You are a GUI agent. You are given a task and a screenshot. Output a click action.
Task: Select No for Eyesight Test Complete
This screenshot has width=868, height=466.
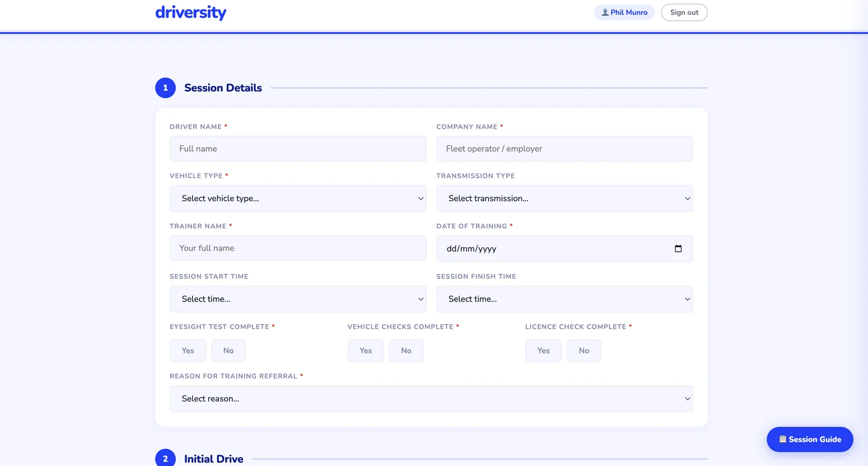pyautogui.click(x=228, y=350)
